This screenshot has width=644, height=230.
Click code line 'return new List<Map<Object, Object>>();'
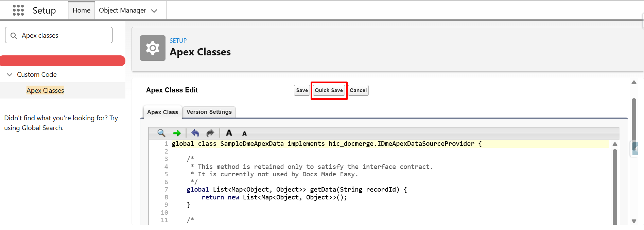(274, 197)
